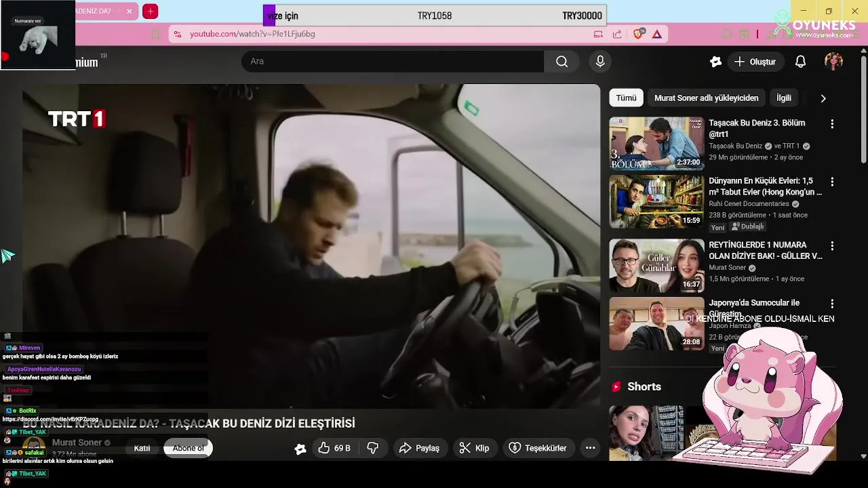Bookmark the page via the bookmark icon
This screenshot has height=488, width=868.
[x=156, y=34]
